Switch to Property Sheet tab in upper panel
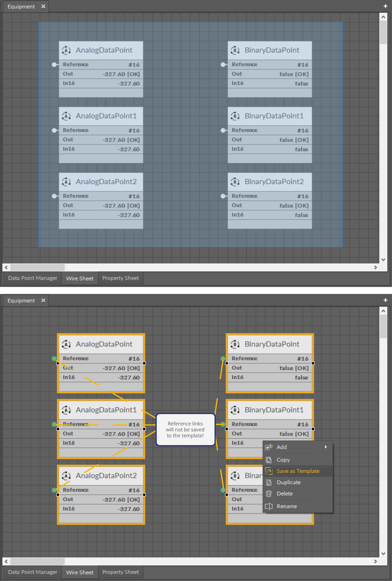 [x=120, y=278]
